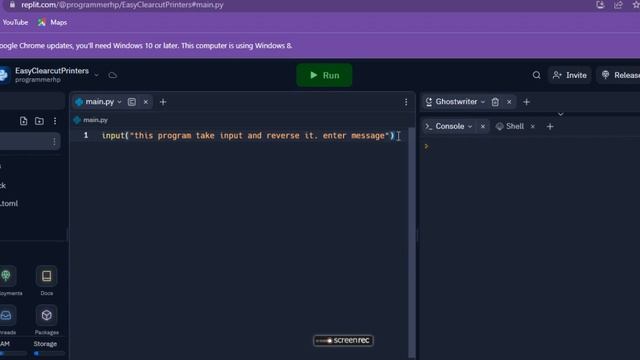Click the programmerhp username text
This screenshot has width=640, height=360.
(x=38, y=80)
